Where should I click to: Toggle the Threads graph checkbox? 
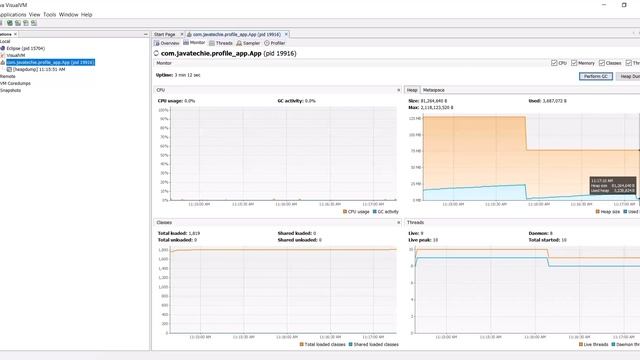coord(629,63)
